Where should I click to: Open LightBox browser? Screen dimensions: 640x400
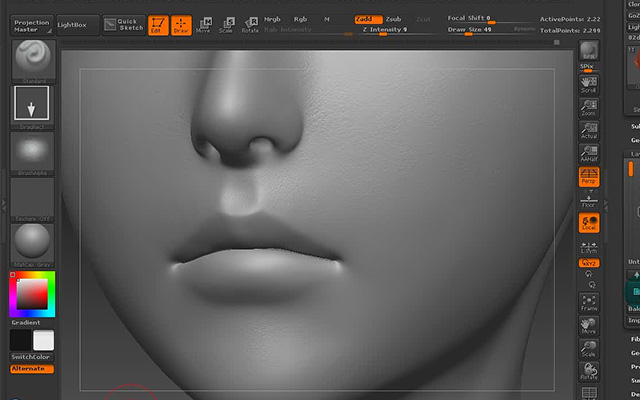click(78, 25)
